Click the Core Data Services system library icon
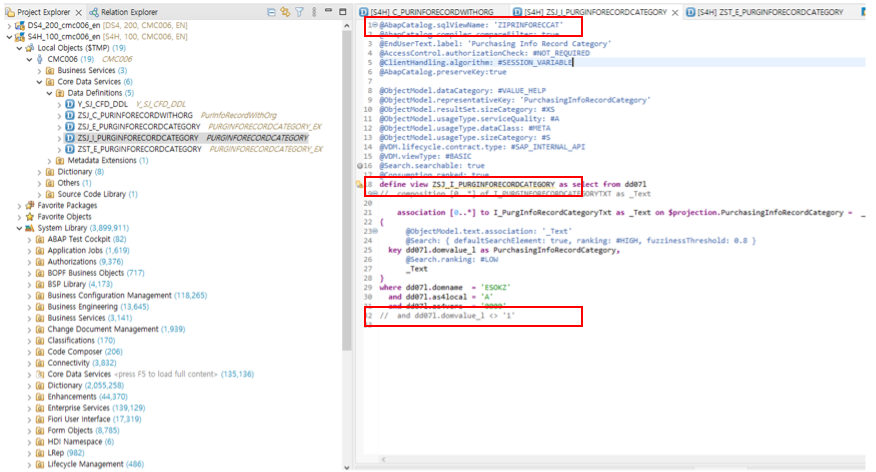Screen dimensions: 876x472 (40, 374)
